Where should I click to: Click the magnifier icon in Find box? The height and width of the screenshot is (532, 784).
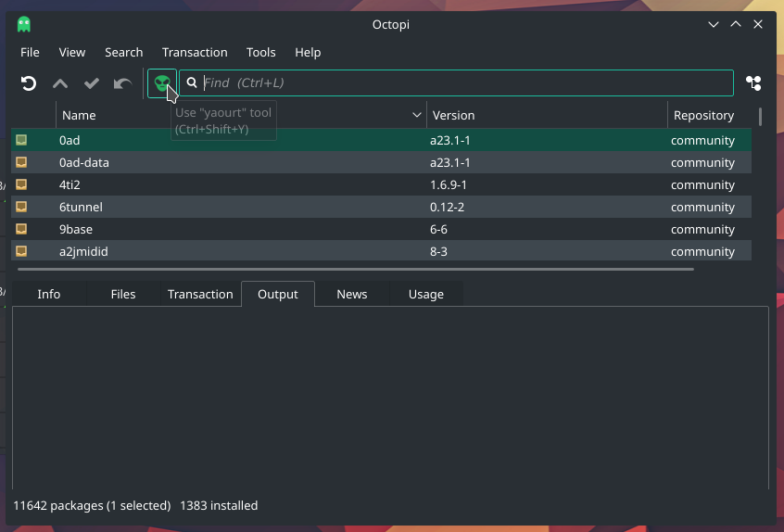click(192, 82)
